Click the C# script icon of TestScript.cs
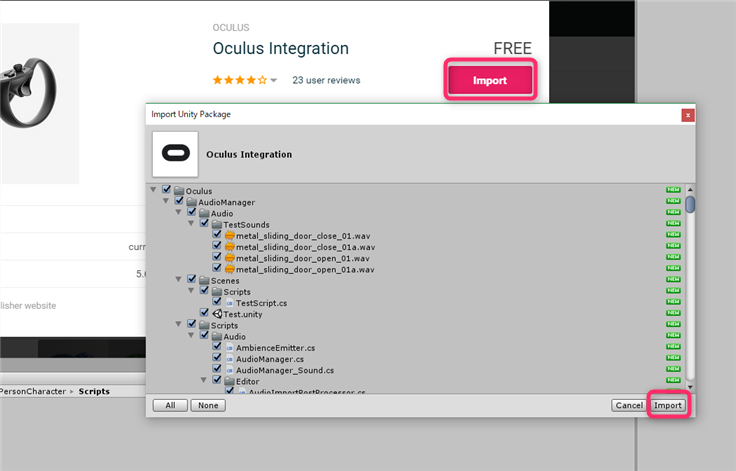 [x=230, y=303]
